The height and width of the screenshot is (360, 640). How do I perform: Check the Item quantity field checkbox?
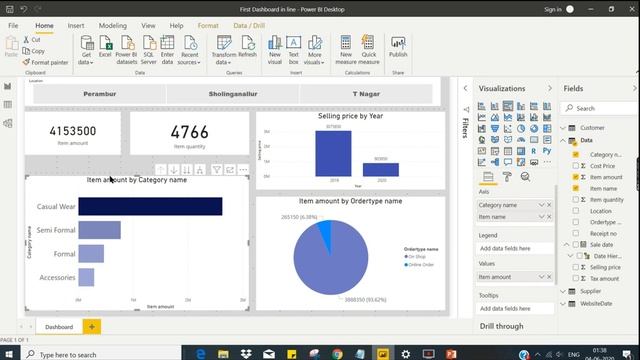click(x=576, y=200)
